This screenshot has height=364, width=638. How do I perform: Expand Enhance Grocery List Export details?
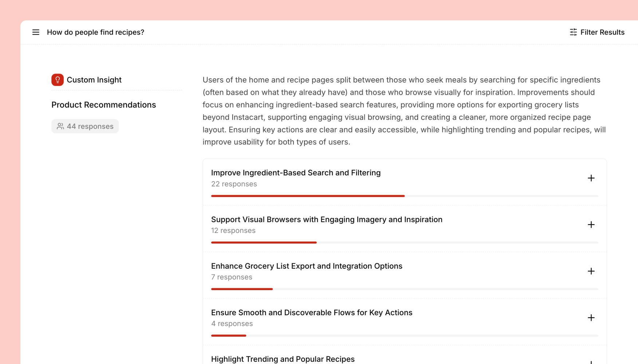[591, 271]
